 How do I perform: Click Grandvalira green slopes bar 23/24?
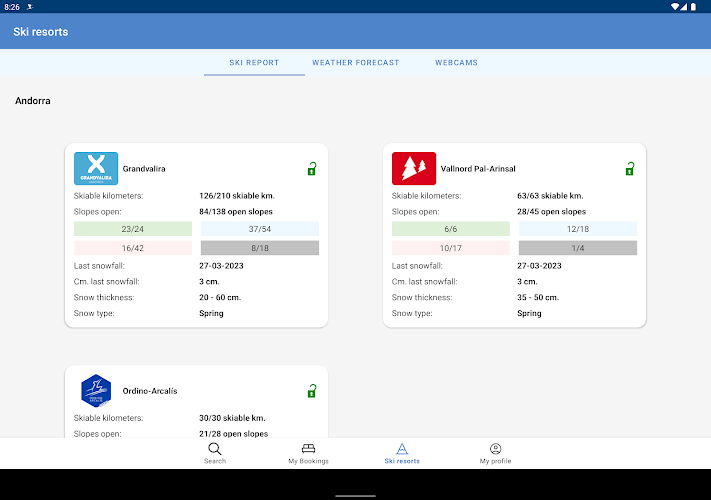click(x=133, y=229)
